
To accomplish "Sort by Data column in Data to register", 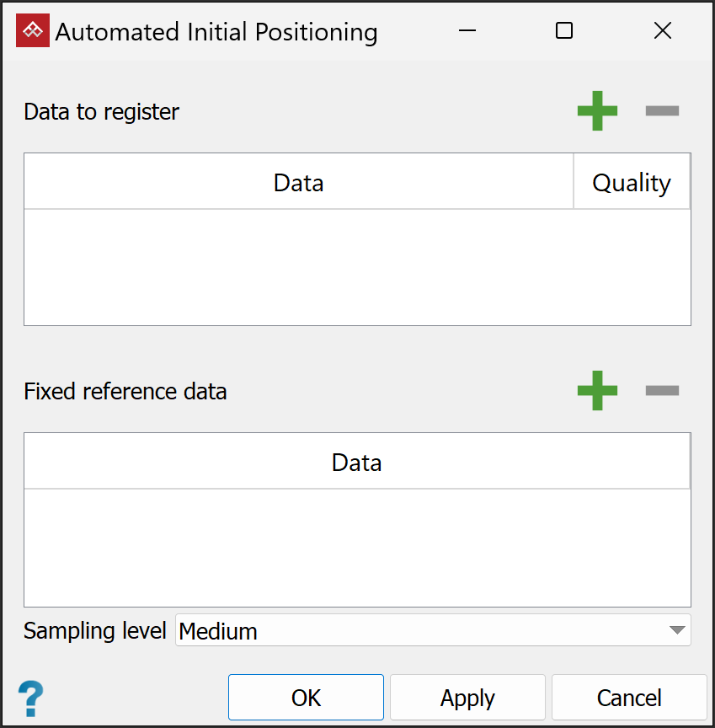I will click(298, 182).
